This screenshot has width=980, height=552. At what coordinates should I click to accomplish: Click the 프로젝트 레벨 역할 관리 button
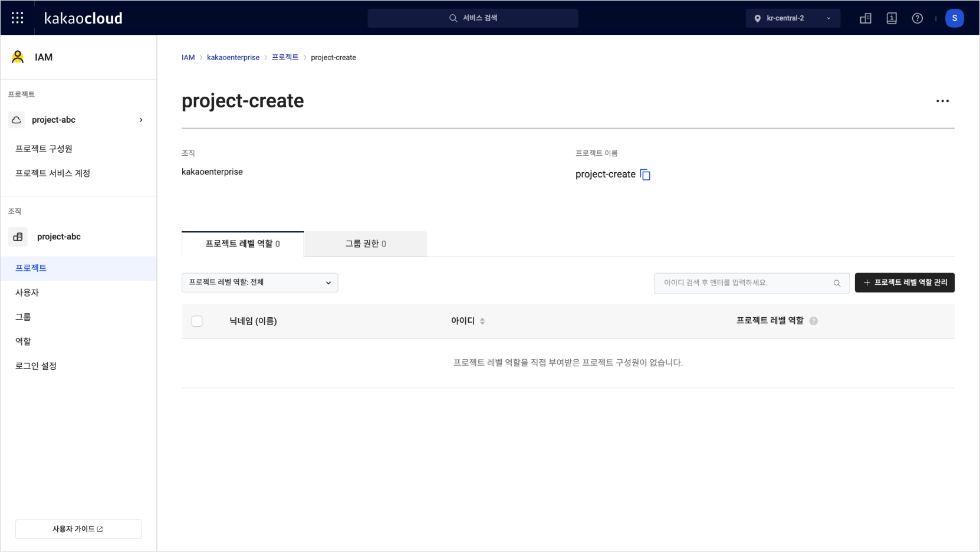(x=905, y=282)
